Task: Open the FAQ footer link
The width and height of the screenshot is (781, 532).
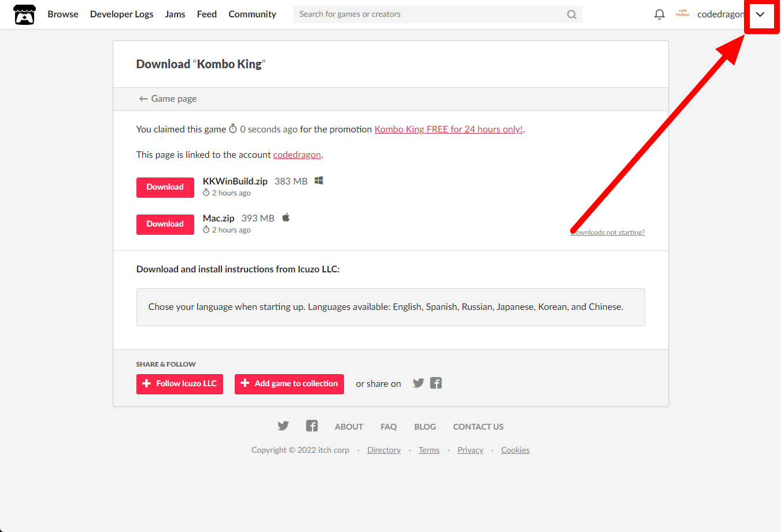Action: click(x=388, y=427)
